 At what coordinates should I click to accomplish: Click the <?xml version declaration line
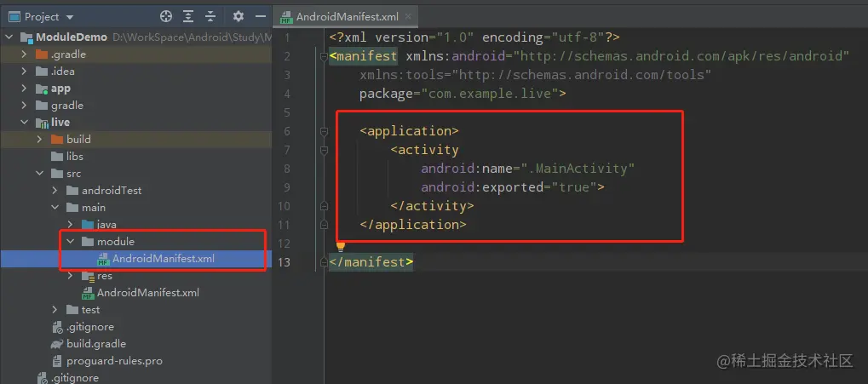(x=474, y=37)
